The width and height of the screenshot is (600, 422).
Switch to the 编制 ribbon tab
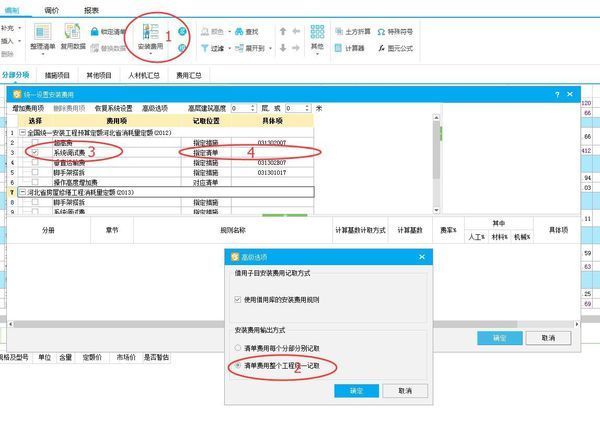pos(12,10)
